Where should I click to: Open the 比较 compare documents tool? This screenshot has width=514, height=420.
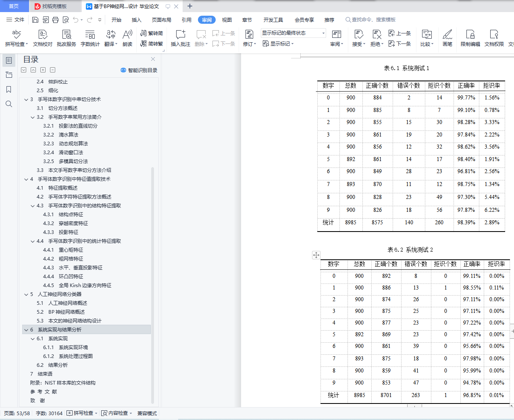point(427,38)
